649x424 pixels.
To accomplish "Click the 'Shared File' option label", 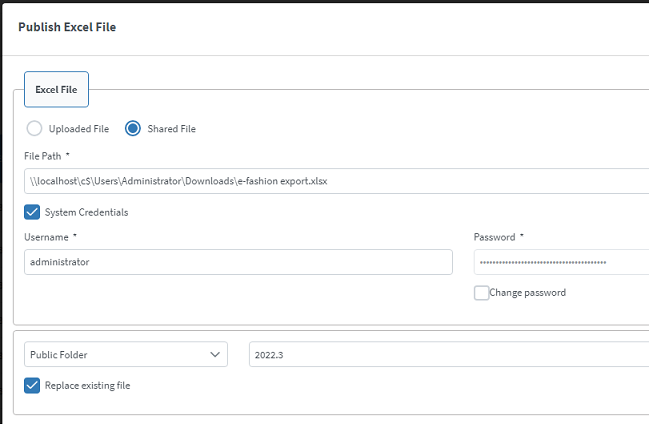I will point(171,129).
